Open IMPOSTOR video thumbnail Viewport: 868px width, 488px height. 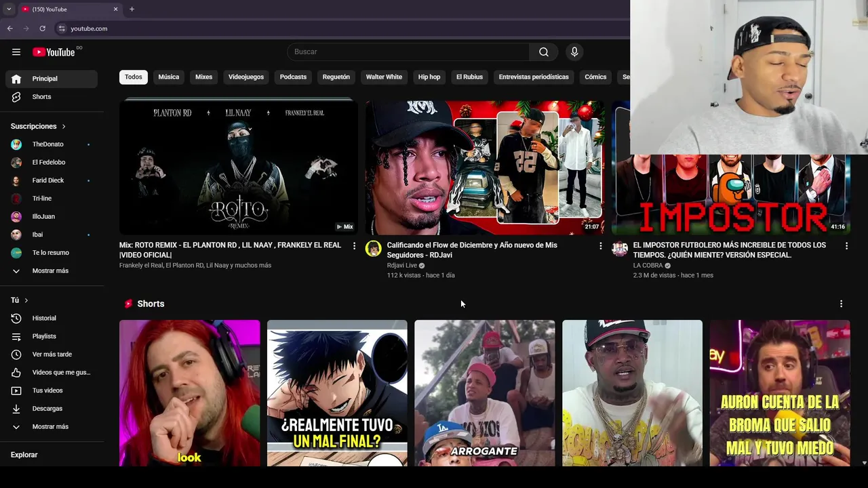click(x=731, y=195)
